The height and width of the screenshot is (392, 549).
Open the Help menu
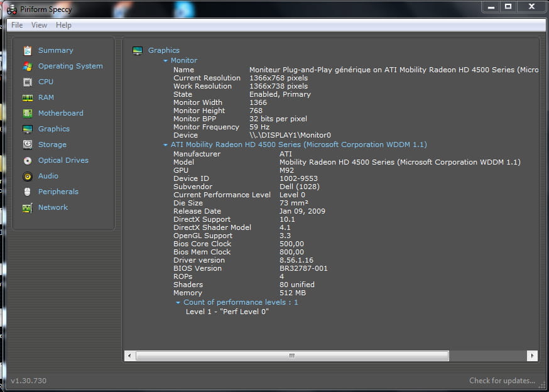pyautogui.click(x=63, y=25)
